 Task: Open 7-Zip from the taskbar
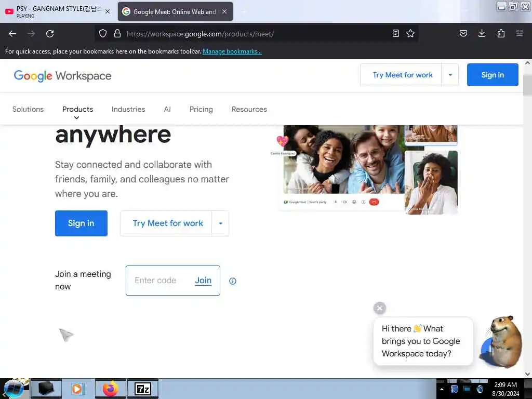point(142,389)
